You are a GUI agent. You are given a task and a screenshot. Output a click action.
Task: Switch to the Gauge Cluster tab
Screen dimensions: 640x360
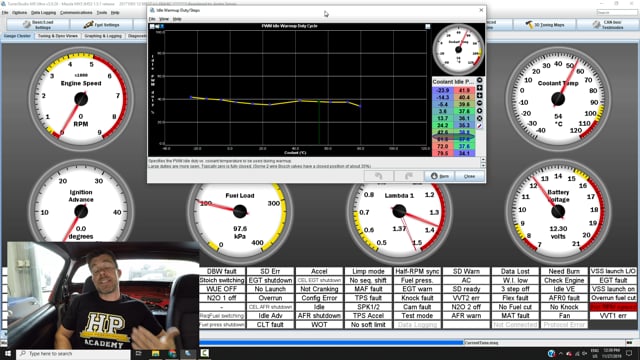[x=18, y=36]
